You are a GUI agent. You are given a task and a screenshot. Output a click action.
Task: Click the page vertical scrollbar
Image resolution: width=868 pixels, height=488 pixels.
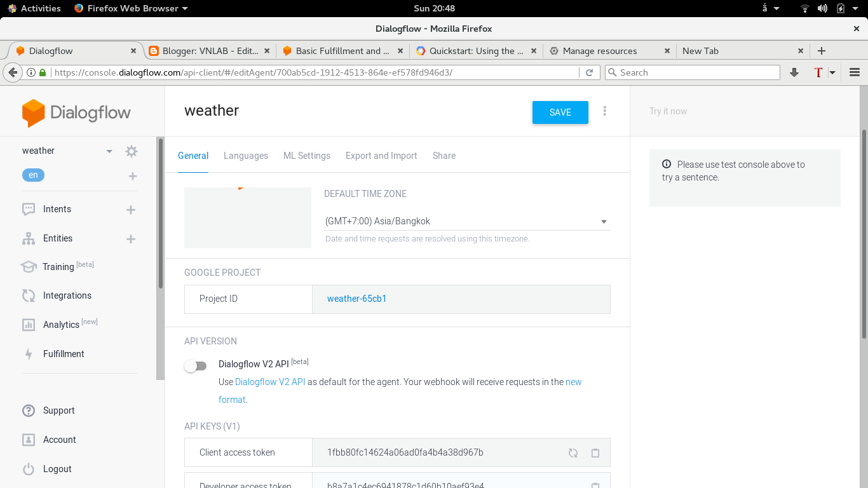pos(864,233)
